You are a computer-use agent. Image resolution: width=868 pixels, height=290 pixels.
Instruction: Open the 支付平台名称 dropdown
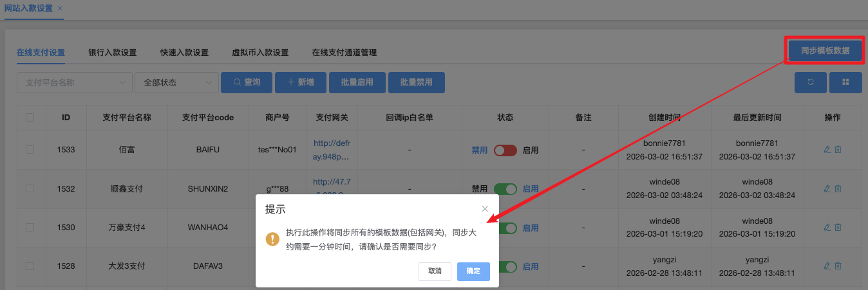pyautogui.click(x=74, y=82)
